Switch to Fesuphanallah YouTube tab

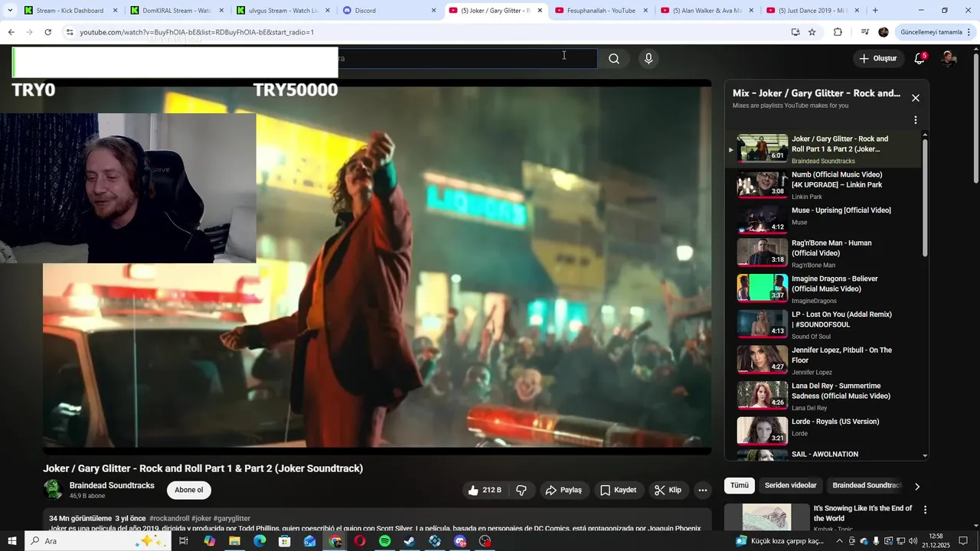click(601, 11)
